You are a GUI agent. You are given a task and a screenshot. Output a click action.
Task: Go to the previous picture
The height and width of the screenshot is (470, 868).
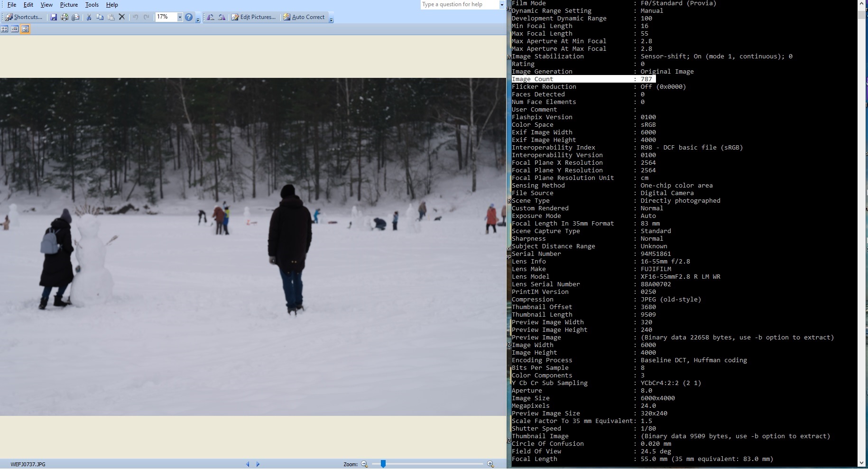(248, 464)
